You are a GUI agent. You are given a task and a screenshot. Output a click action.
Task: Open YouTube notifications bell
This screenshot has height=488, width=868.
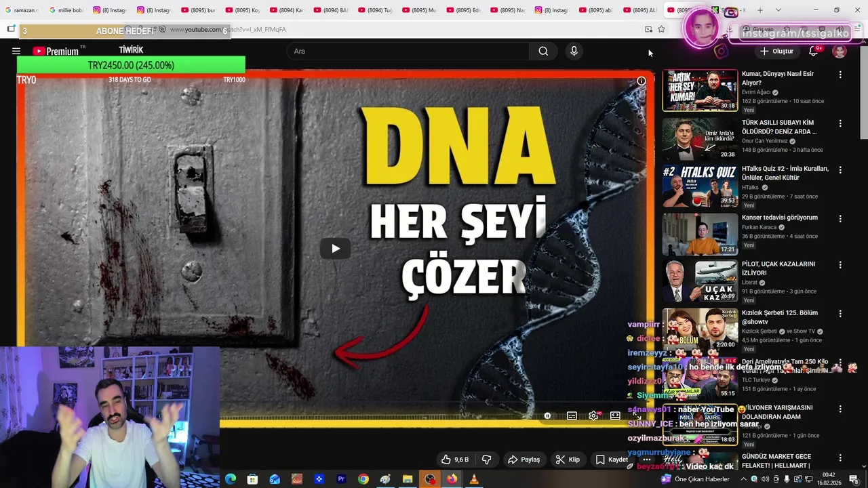(x=814, y=52)
